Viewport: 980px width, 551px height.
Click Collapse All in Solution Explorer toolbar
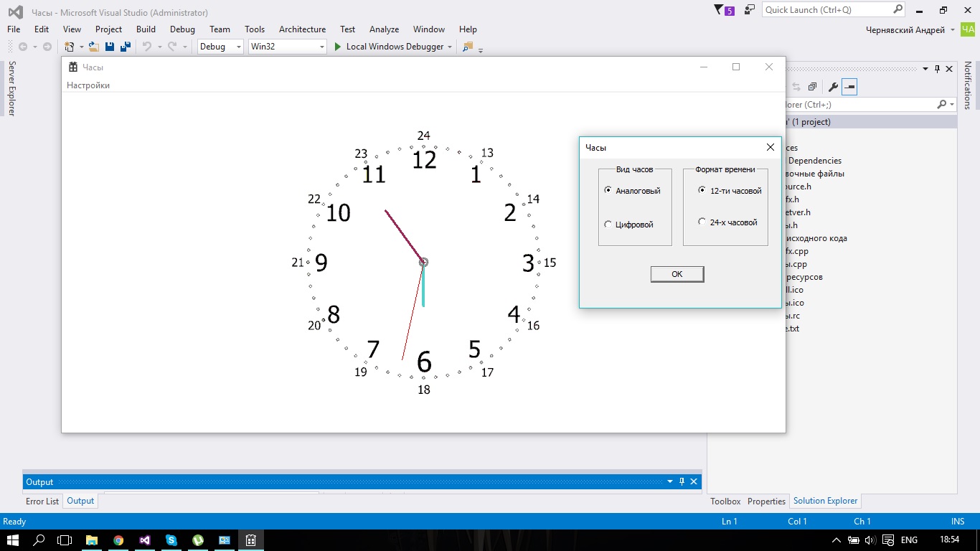click(x=812, y=87)
